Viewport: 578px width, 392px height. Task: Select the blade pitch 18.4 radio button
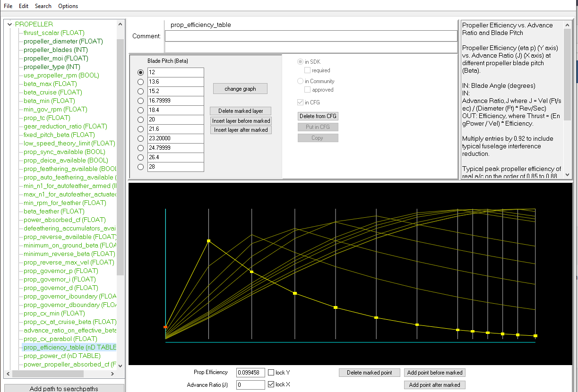point(140,110)
